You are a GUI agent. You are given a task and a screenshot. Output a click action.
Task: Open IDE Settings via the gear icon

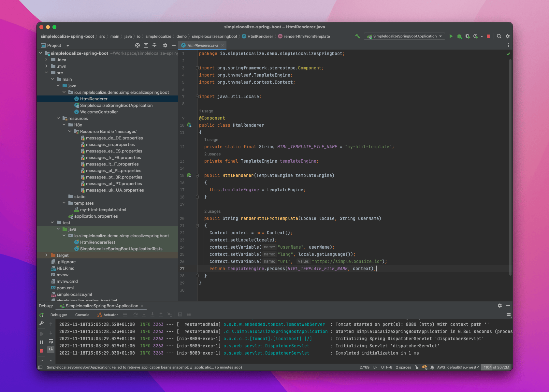(x=507, y=36)
